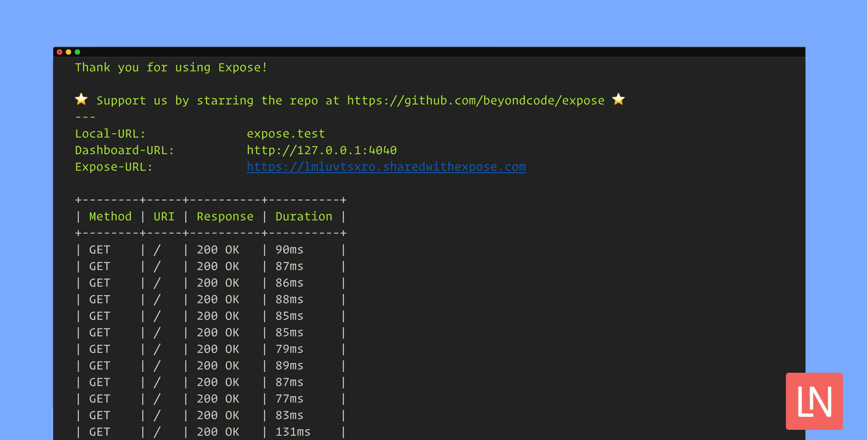Click the 77ms duration cell
Screen dimensions: 868x440
tap(289, 399)
